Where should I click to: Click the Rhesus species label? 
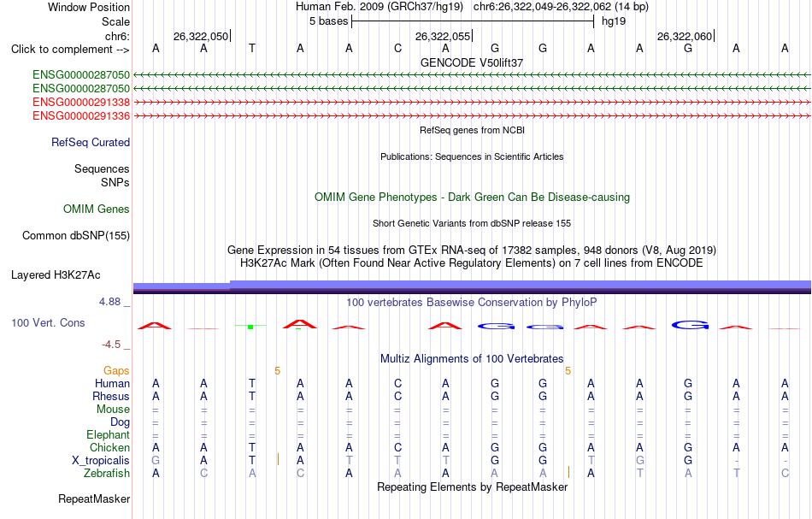pos(111,396)
